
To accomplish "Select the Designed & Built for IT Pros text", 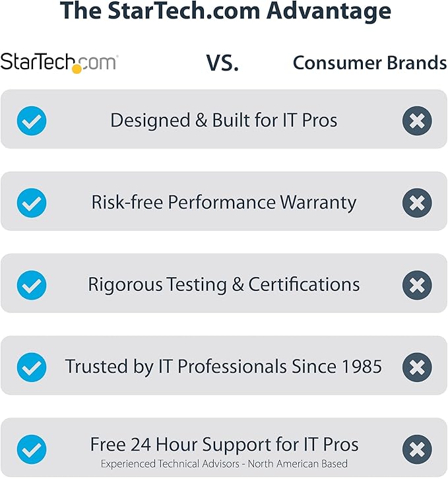I will [x=224, y=120].
